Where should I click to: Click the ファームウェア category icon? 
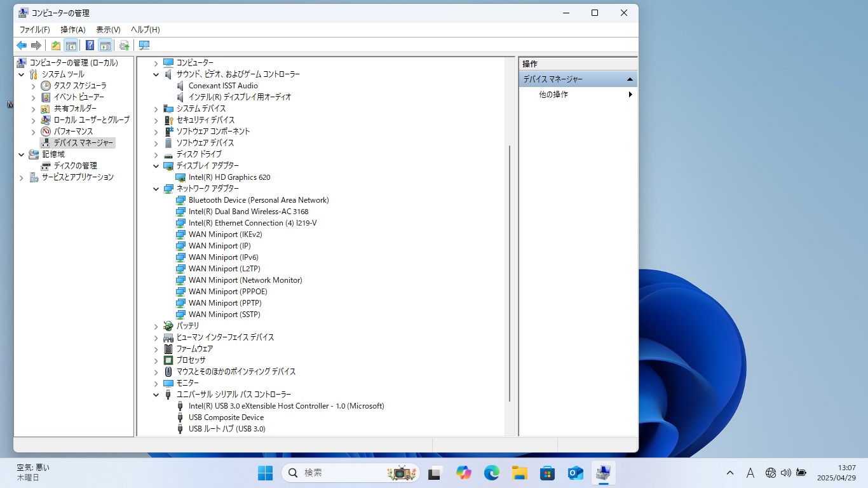168,349
